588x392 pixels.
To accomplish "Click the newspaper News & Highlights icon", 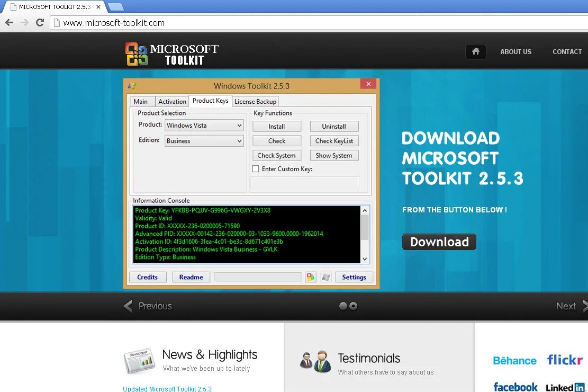I will pyautogui.click(x=139, y=360).
